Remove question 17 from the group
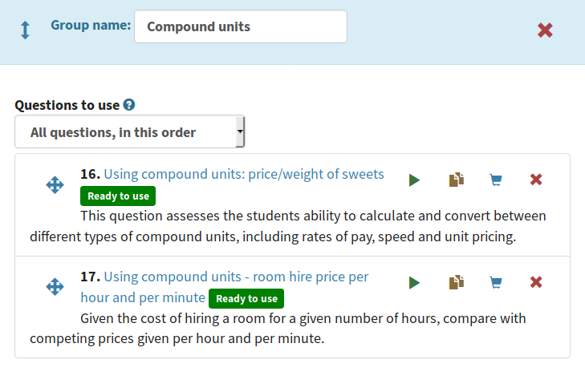This screenshot has height=392, width=585. coord(536,282)
